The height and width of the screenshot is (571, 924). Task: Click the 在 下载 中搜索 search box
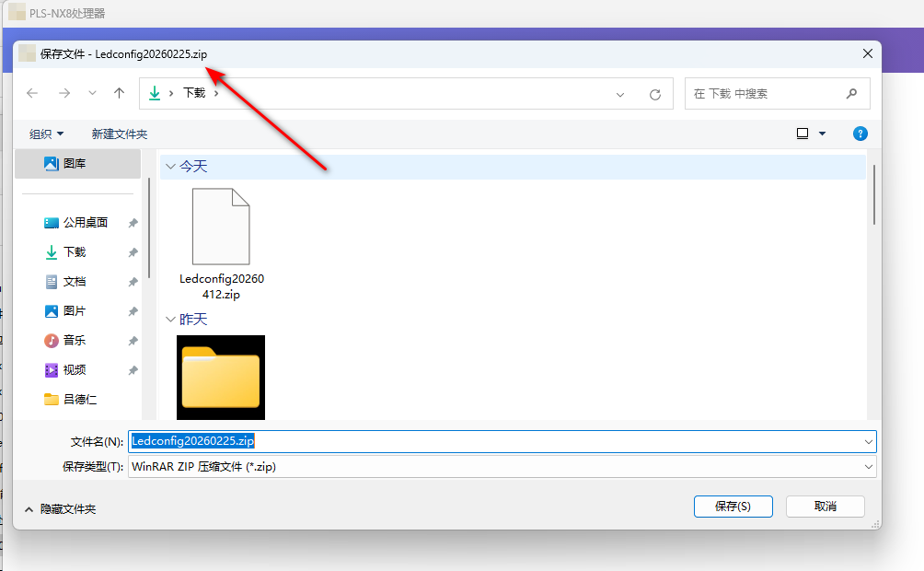click(x=778, y=93)
